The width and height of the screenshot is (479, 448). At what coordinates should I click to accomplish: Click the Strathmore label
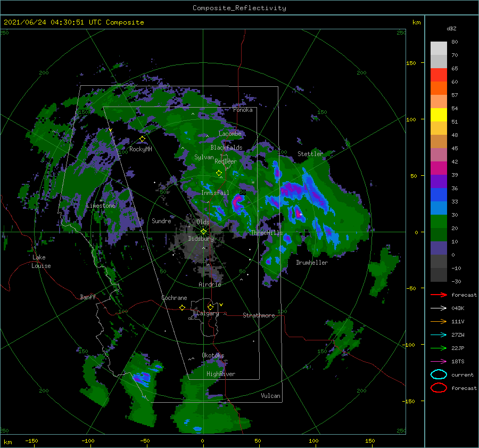coord(259,315)
